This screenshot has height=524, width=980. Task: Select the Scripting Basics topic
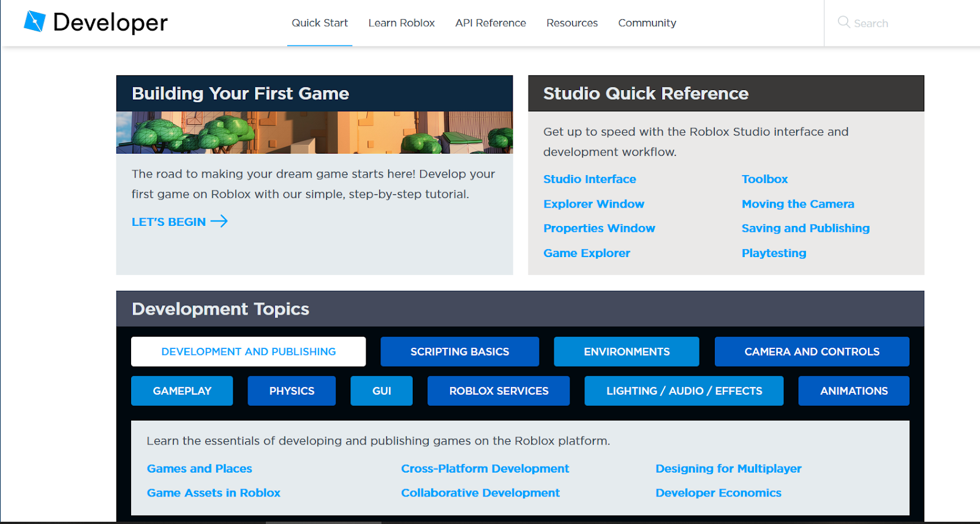[459, 351]
